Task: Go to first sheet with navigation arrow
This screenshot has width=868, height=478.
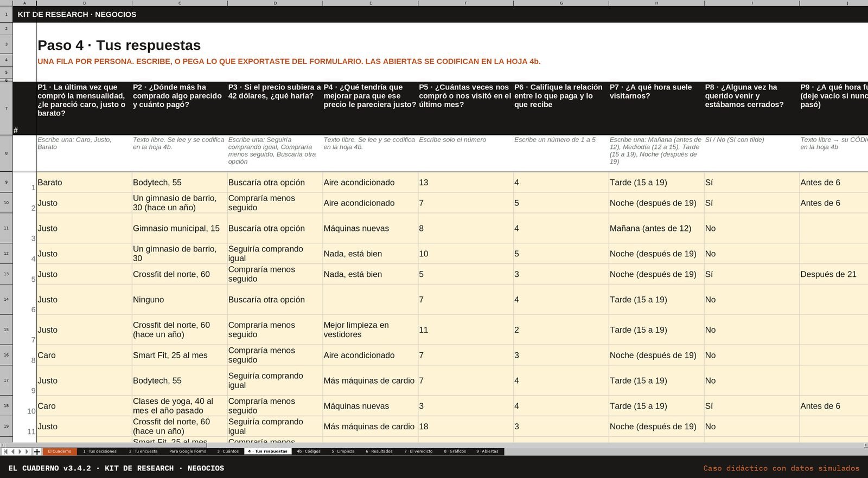Action: click(5, 451)
